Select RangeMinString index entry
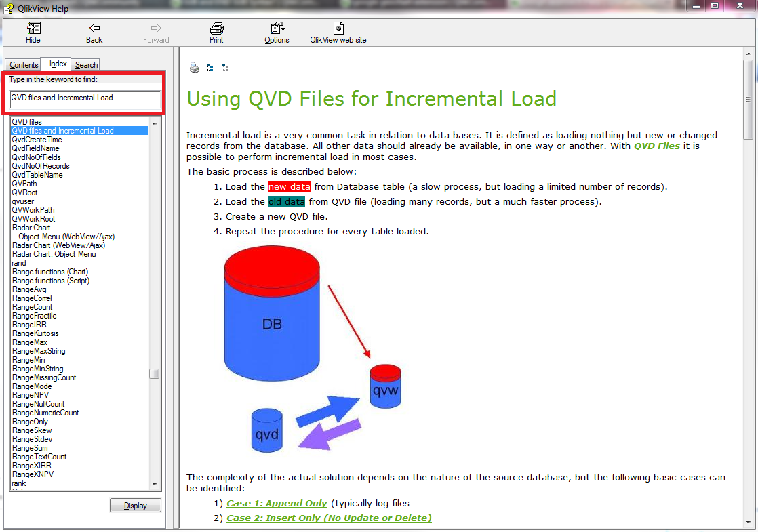This screenshot has width=758, height=532. pyautogui.click(x=38, y=369)
